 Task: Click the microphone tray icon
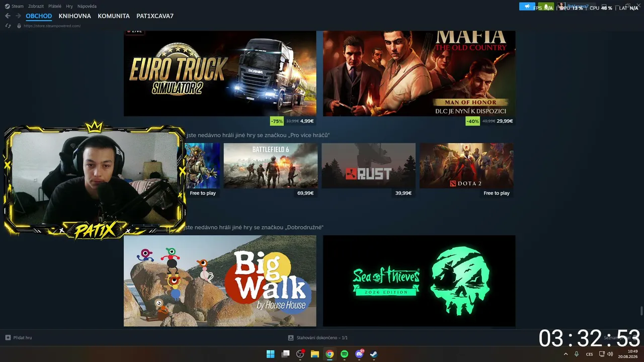pos(577,354)
